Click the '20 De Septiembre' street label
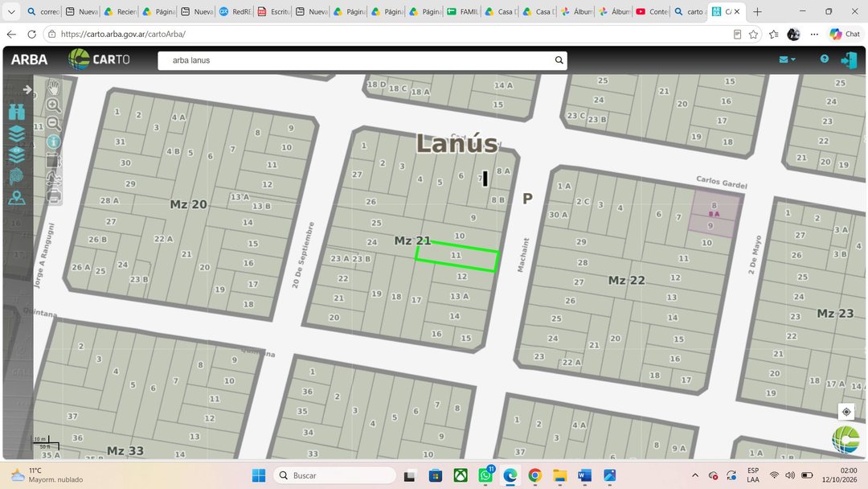The image size is (868, 489). click(303, 255)
